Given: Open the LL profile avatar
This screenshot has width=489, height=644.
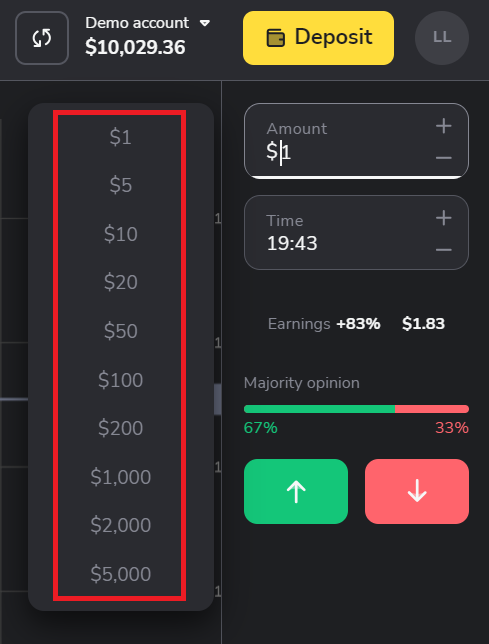Looking at the screenshot, I should point(442,38).
